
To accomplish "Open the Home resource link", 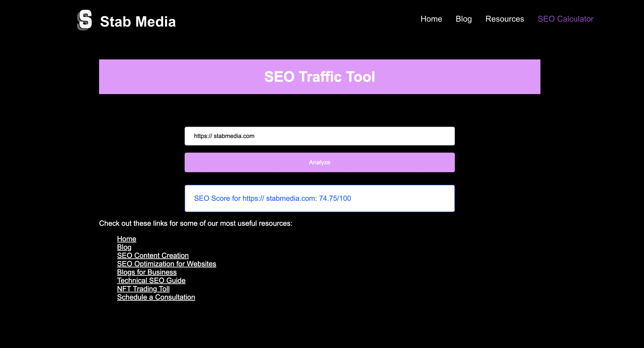I will click(127, 239).
